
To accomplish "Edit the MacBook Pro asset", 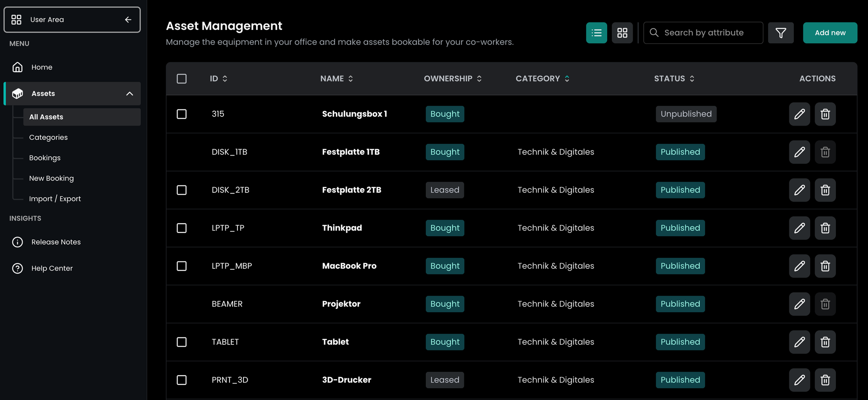I will [x=799, y=266].
